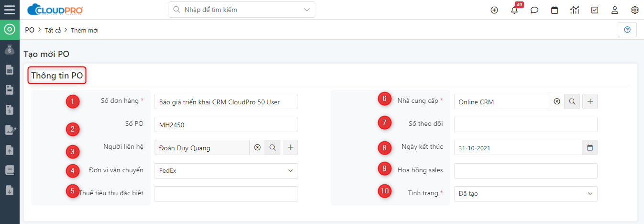Click the quick create plus icon

(x=494, y=10)
